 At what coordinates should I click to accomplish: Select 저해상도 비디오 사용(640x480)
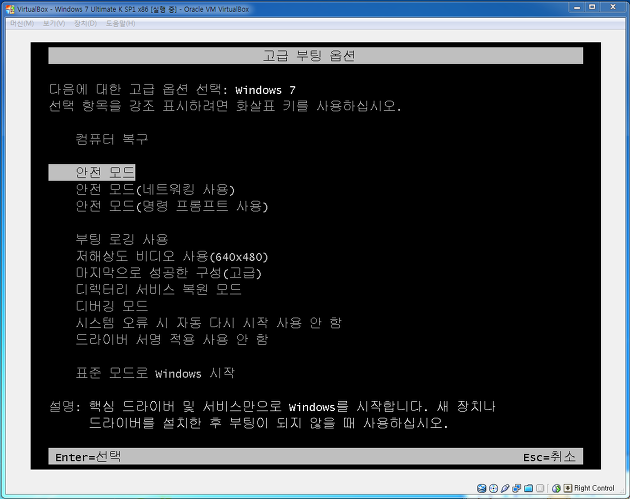pyautogui.click(x=172, y=256)
